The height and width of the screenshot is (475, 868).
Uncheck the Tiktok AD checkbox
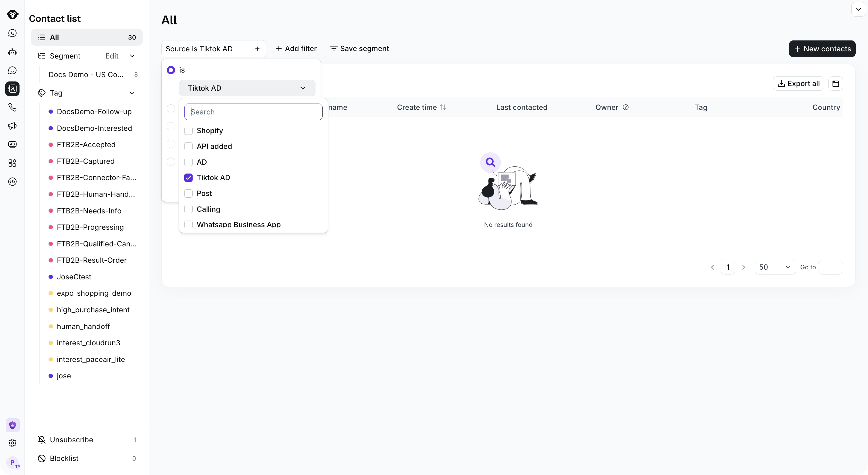188,178
